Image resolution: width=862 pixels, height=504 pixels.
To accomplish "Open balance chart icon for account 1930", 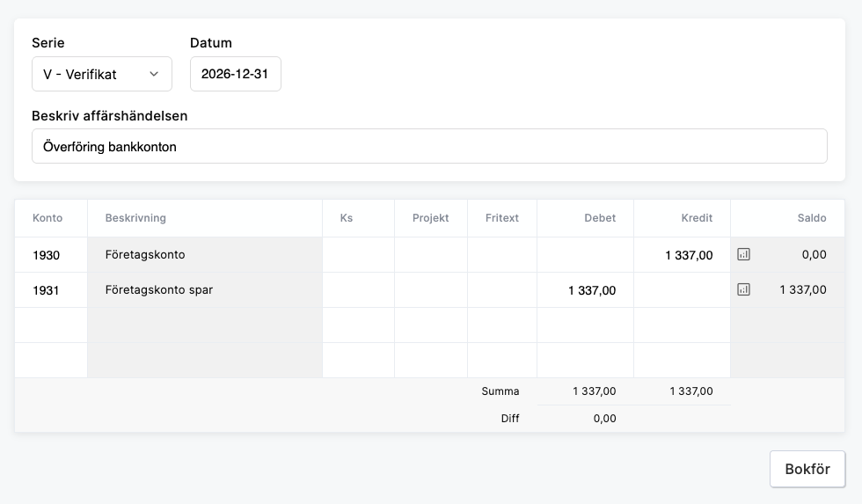I will click(743, 255).
